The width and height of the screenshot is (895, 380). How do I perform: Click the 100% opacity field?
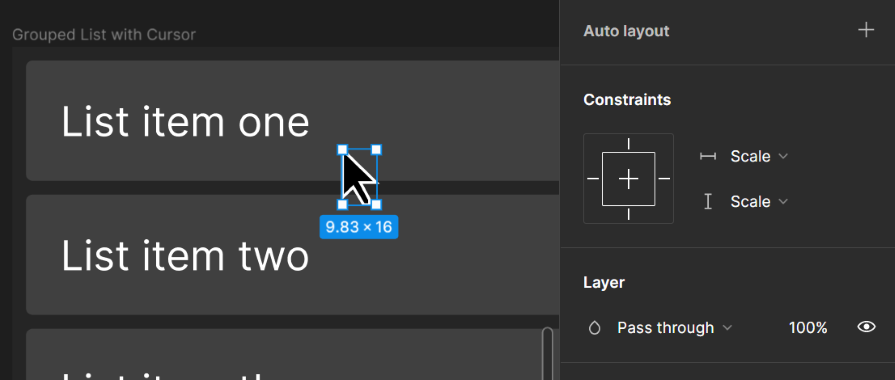pos(808,328)
